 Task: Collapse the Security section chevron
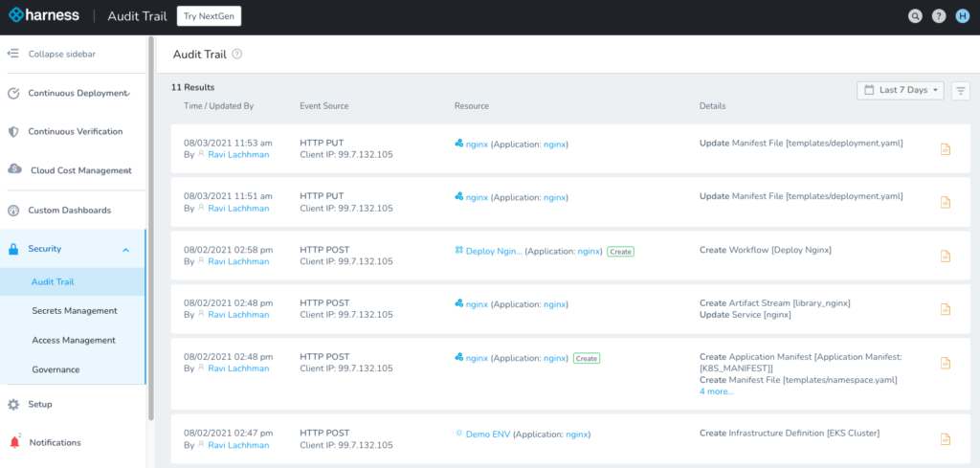coord(125,249)
